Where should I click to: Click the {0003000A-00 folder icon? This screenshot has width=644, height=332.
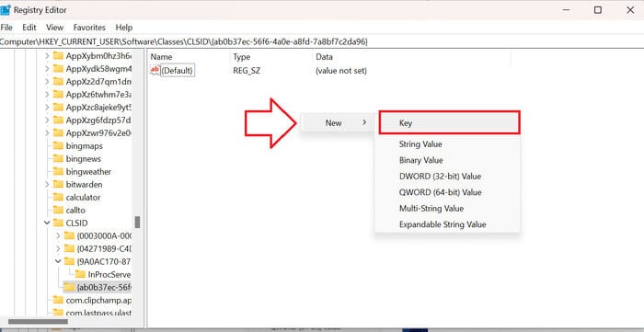pyautogui.click(x=69, y=236)
